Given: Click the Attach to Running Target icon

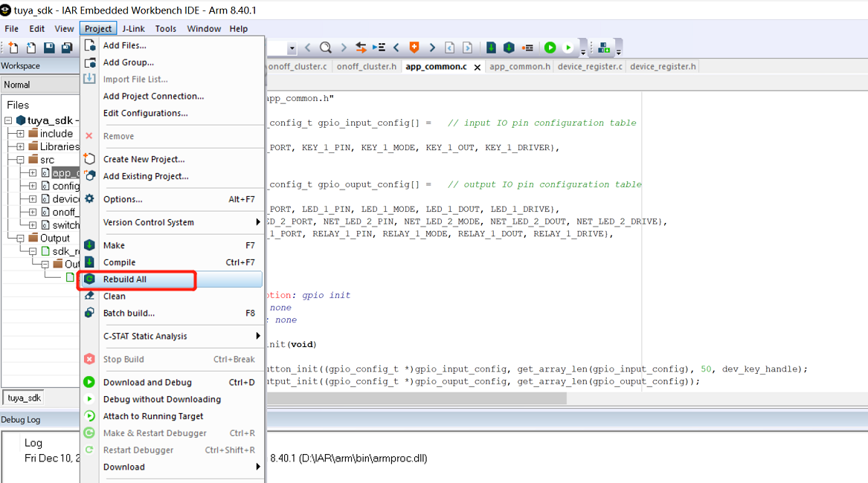Looking at the screenshot, I should (x=90, y=416).
